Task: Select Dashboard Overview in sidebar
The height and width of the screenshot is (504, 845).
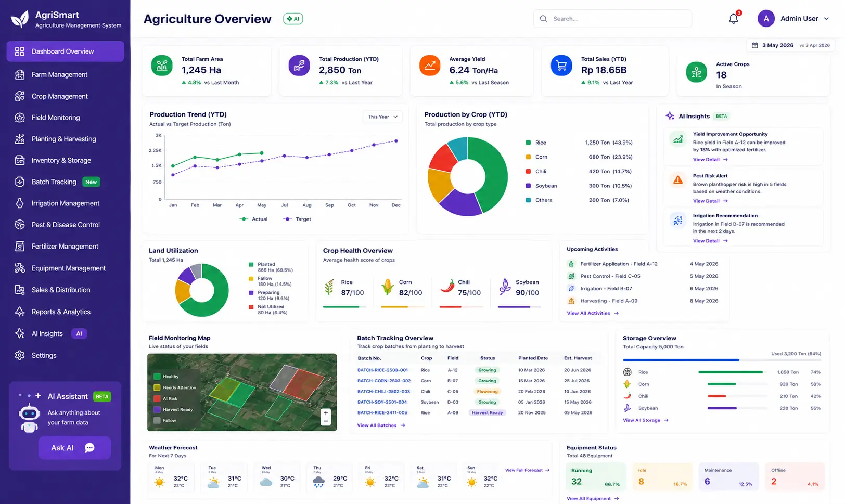Action: tap(65, 51)
